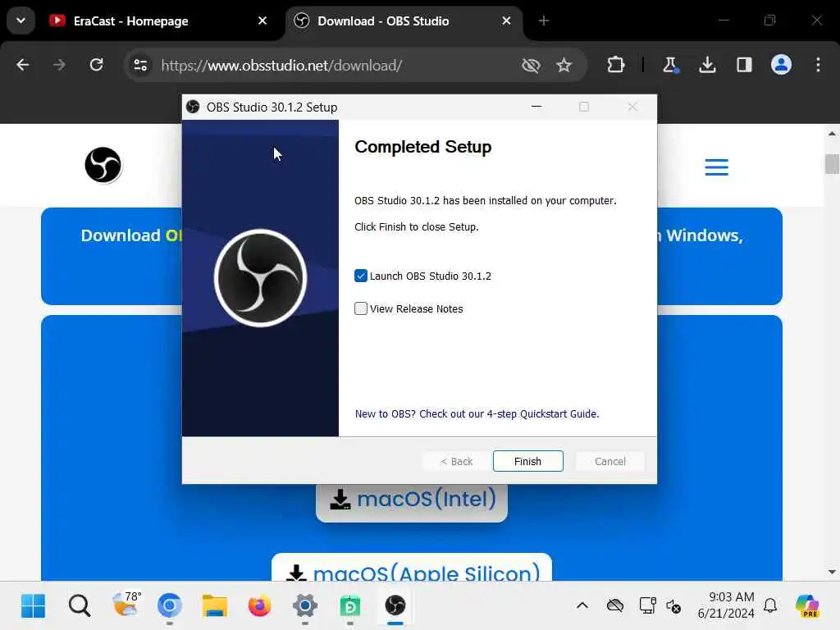
Task: Select the OBS Setup taskbar icon
Action: click(x=395, y=606)
